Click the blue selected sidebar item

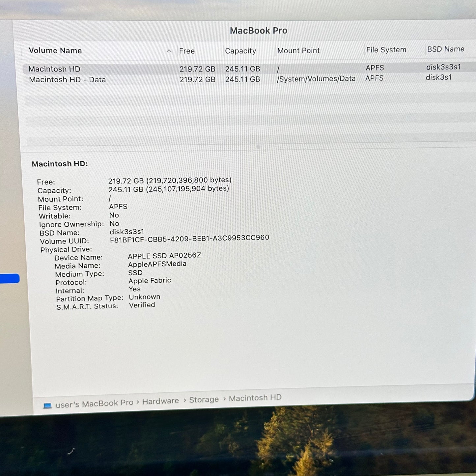(10, 278)
